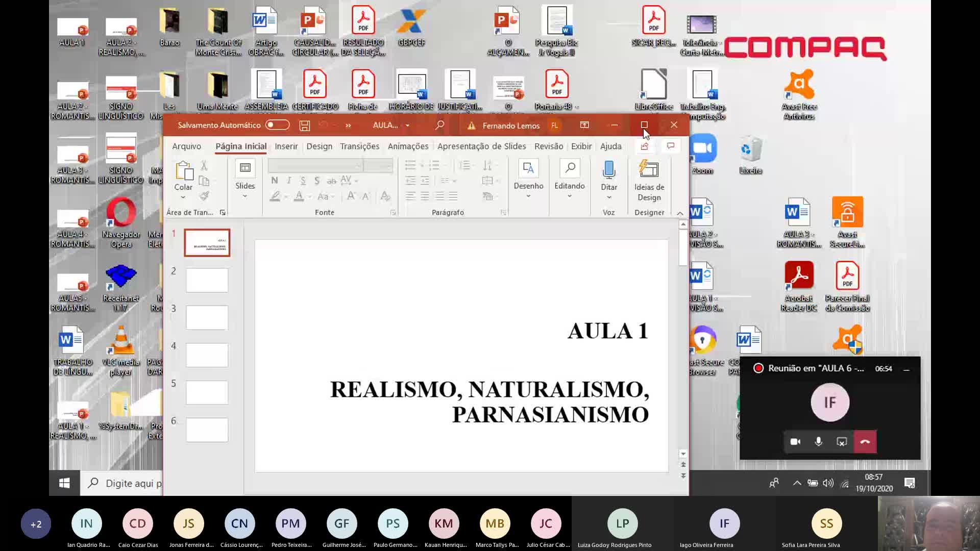
Task: Open the Apresentação de Slides tab
Action: [x=481, y=146]
